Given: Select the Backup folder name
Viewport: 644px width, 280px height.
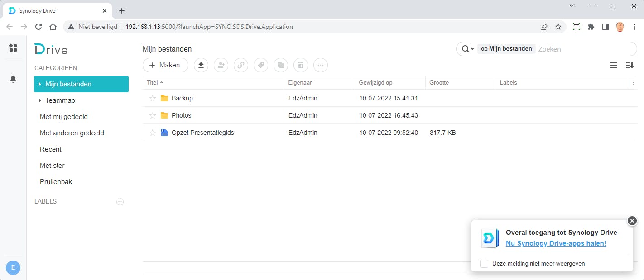Looking at the screenshot, I should tap(182, 98).
